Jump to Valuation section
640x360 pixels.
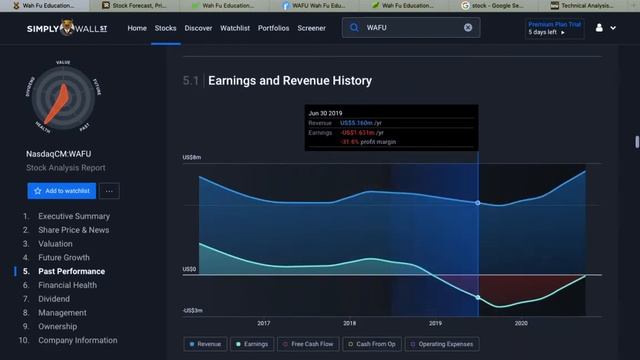point(55,244)
